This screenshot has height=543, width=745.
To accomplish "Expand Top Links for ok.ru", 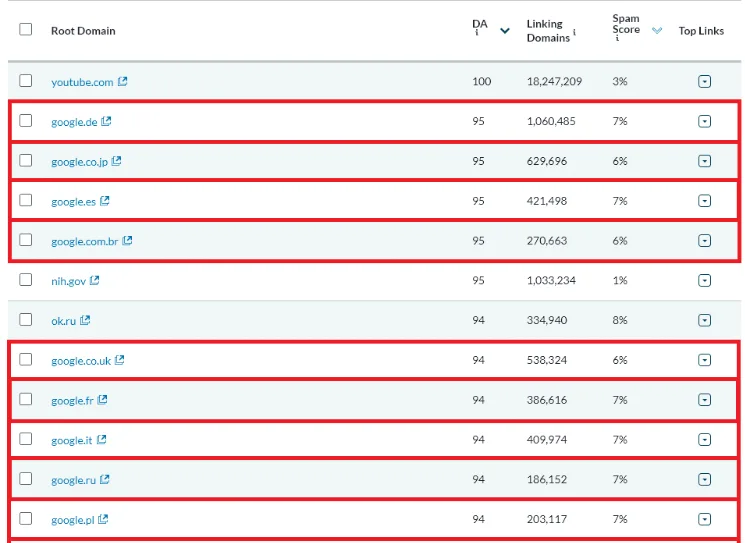I will point(705,321).
